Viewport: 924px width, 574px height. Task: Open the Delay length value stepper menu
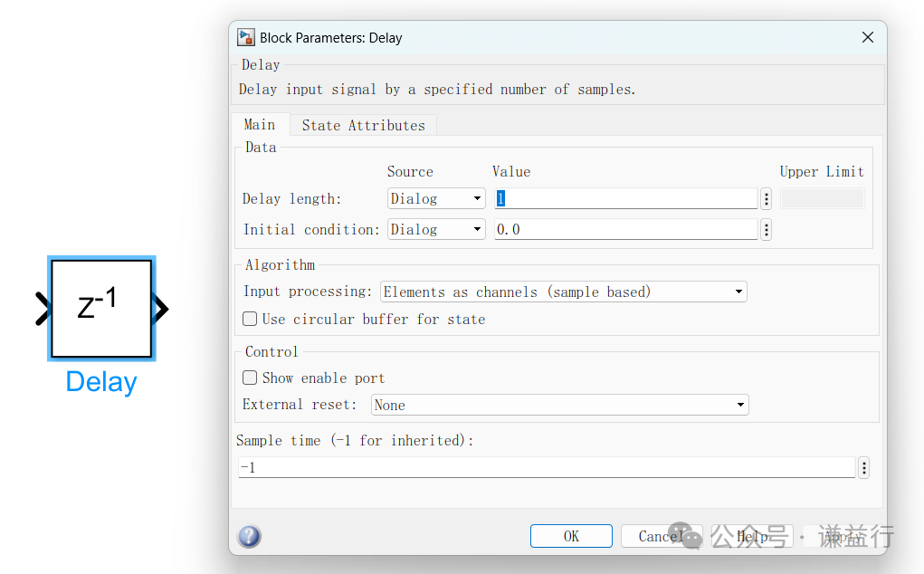(x=766, y=198)
